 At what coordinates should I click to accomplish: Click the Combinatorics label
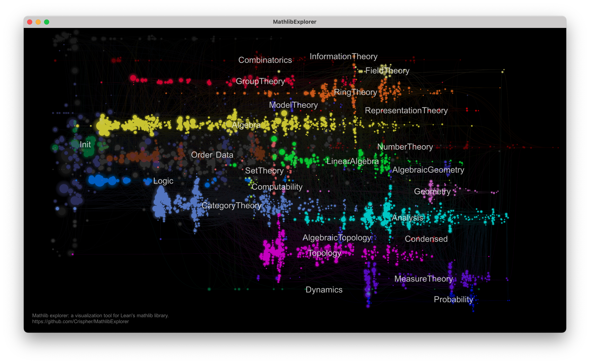coord(265,60)
